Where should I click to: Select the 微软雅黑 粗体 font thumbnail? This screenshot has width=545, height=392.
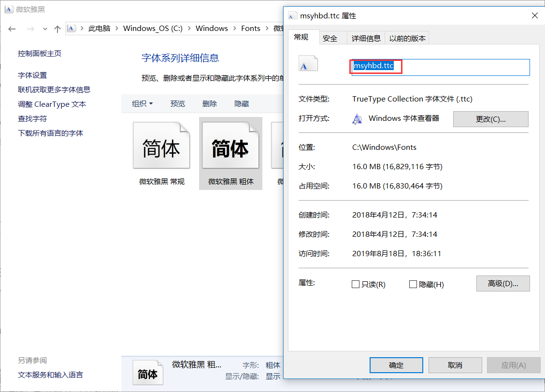point(231,153)
